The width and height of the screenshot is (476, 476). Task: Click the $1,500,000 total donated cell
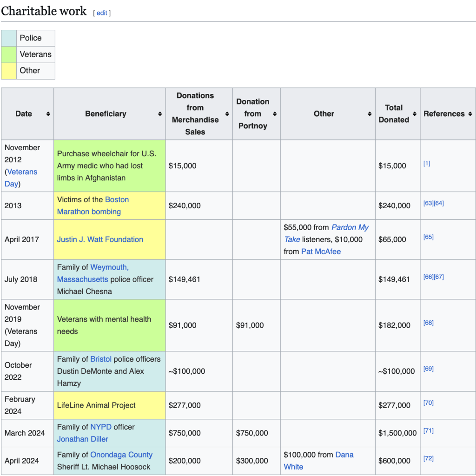click(x=397, y=433)
